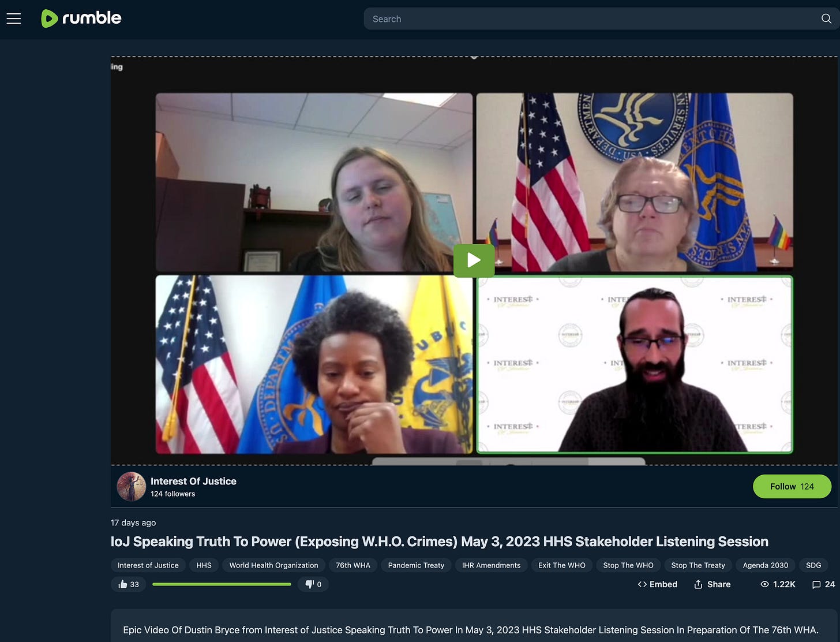Select the Interest of Justice tag

pos(148,565)
